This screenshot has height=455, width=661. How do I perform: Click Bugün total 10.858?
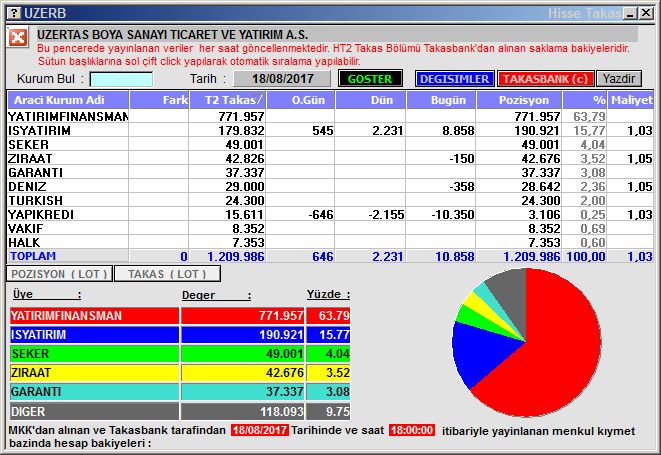point(454,256)
